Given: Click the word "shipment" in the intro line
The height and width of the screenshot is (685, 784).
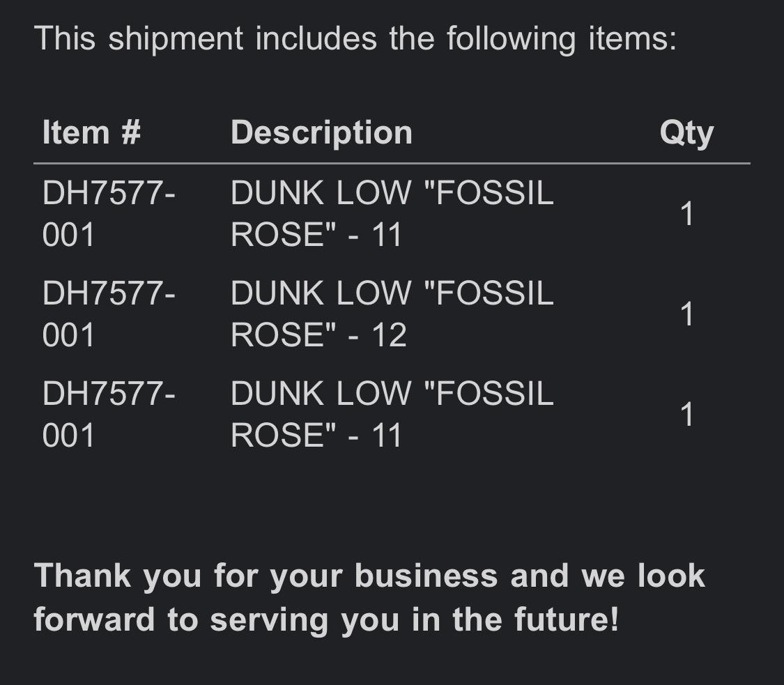Looking at the screenshot, I should pos(176,38).
